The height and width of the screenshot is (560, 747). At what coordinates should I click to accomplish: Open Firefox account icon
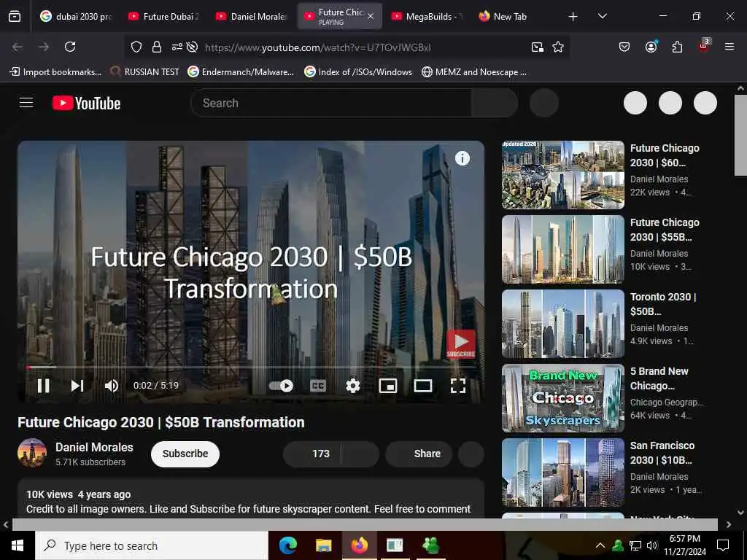651,47
